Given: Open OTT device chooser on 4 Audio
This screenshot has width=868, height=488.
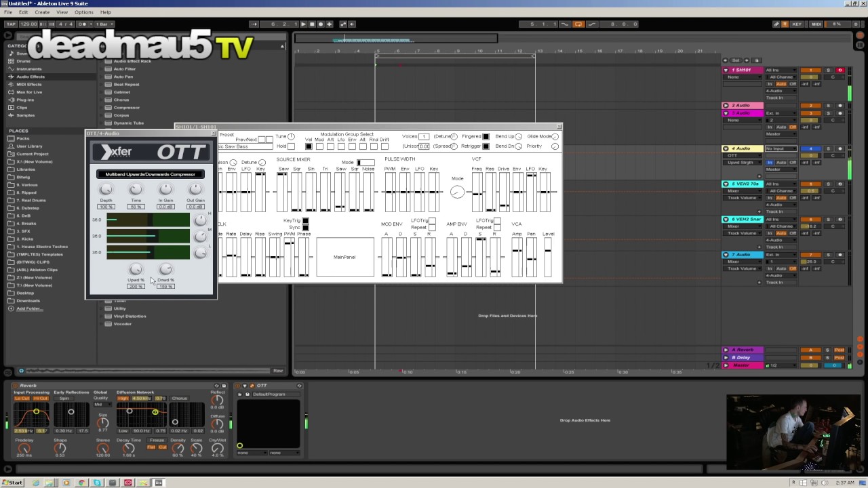Looking at the screenshot, I should 743,156.
